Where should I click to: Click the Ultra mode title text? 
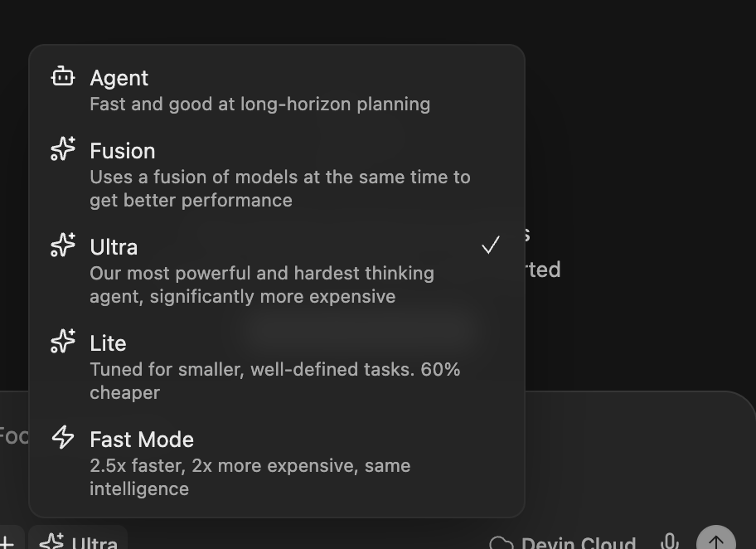point(114,247)
